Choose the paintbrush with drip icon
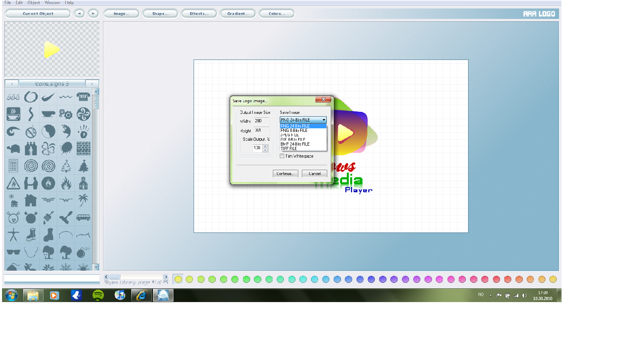Image resolution: width=644 pixels, height=362 pixels. 48,218
